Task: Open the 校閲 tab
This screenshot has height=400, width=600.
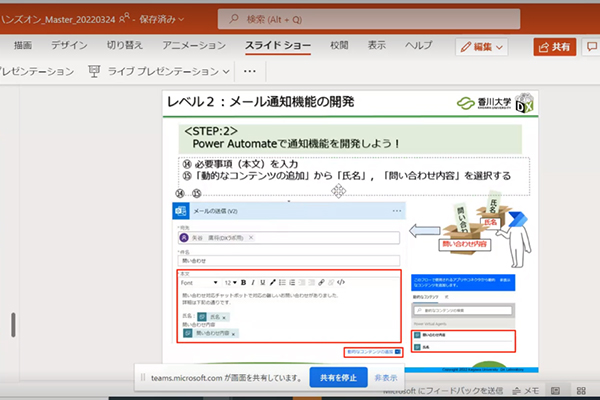Action: click(339, 46)
